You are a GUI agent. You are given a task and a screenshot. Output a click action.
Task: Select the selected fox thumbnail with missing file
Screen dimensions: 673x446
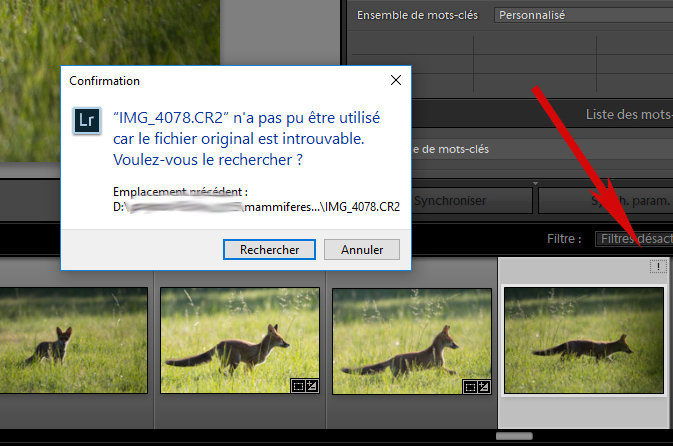tap(584, 340)
